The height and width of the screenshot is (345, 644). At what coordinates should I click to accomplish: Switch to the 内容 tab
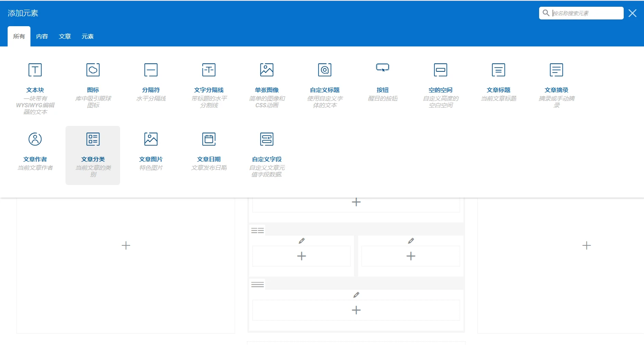click(42, 36)
